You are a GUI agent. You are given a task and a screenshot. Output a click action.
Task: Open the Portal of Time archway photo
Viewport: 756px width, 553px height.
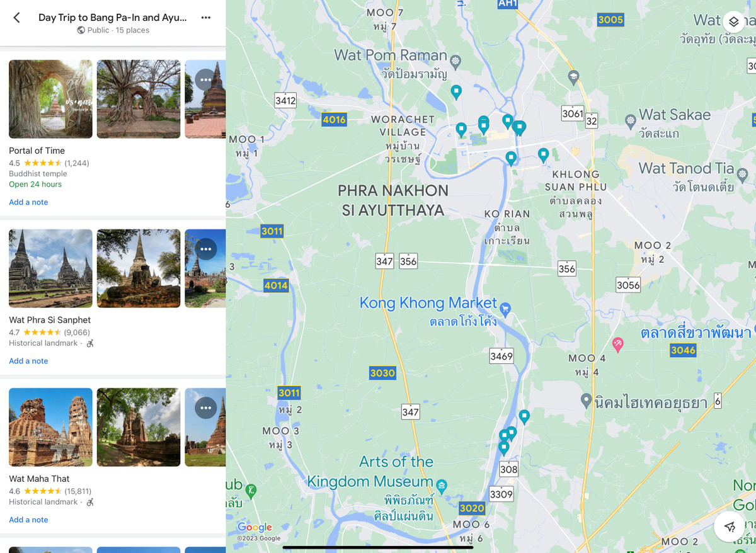point(50,99)
